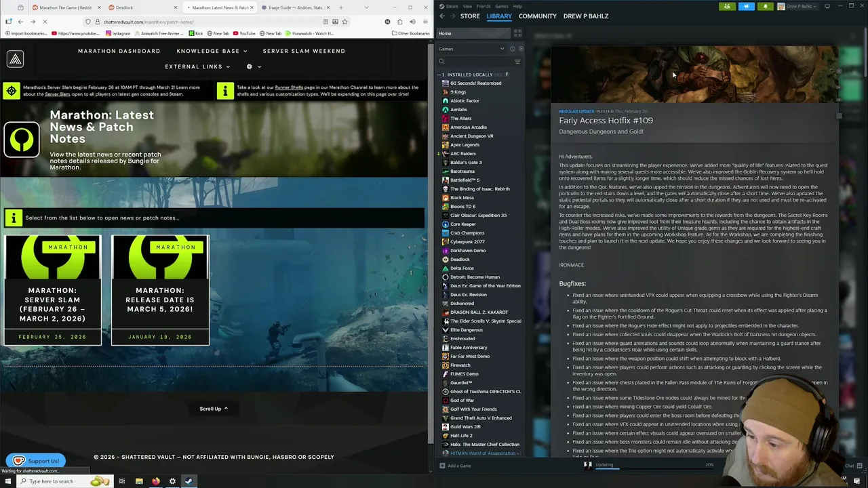Click the Support Us button
Viewport: 868px width, 488px height.
(36, 461)
